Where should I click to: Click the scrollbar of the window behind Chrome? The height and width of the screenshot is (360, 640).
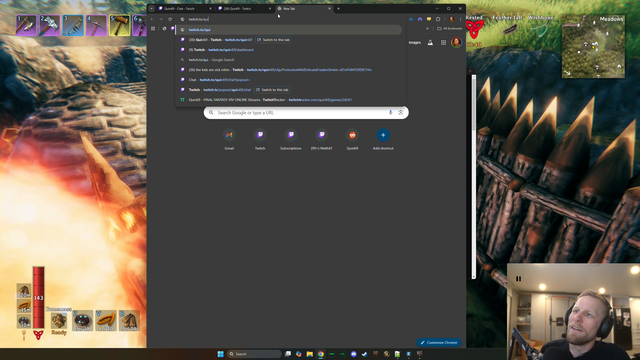[474, 176]
